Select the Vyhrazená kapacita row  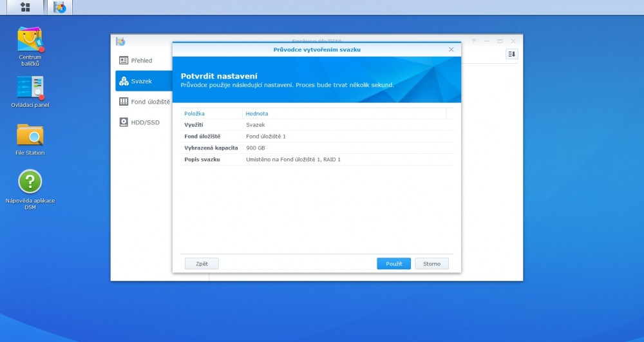316,147
